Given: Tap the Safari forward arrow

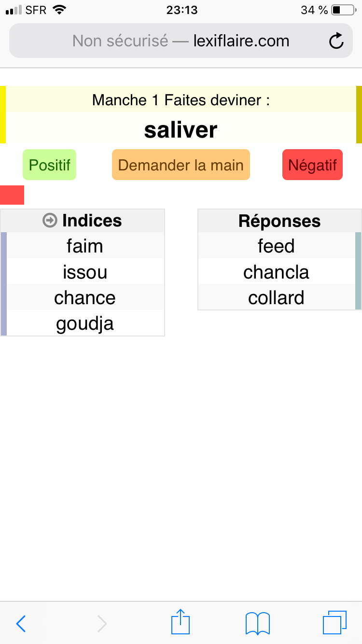Looking at the screenshot, I should click(x=102, y=623).
